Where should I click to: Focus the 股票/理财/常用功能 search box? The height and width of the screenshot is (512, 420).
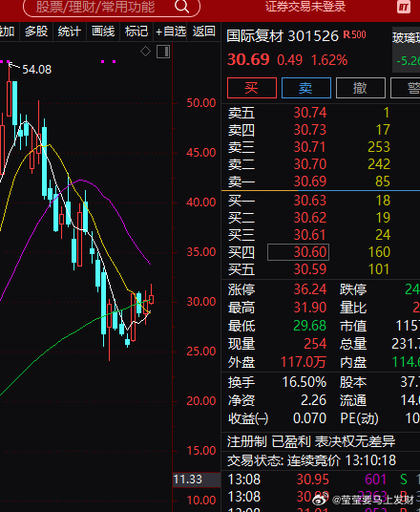click(112, 8)
